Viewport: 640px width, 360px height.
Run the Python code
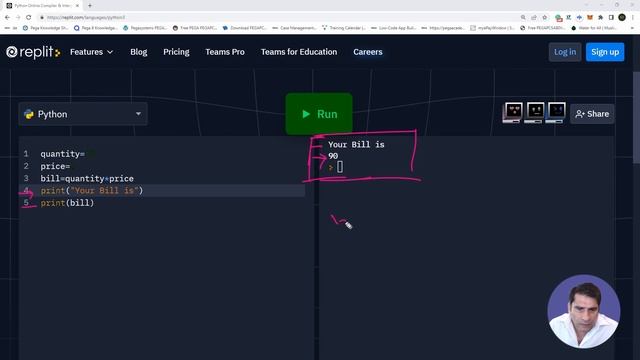[x=319, y=114]
